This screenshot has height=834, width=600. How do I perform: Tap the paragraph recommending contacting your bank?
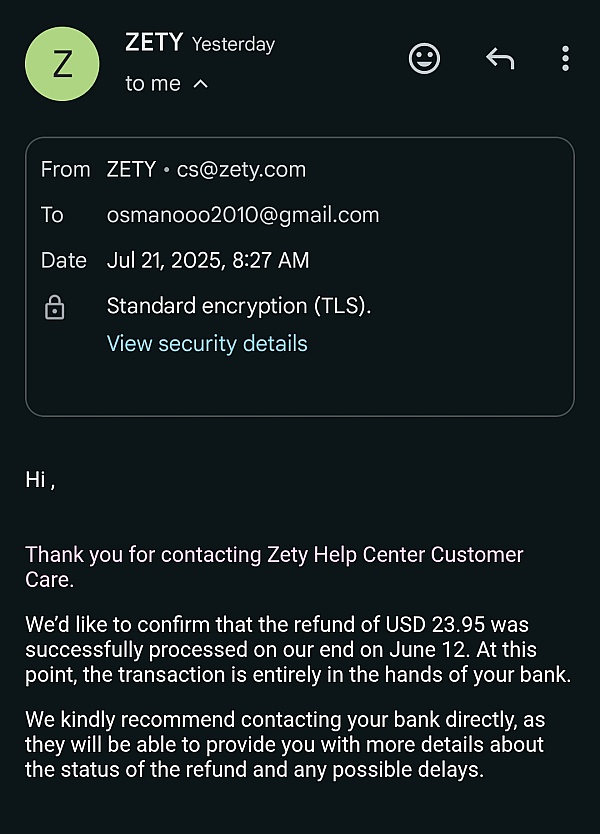click(285, 745)
